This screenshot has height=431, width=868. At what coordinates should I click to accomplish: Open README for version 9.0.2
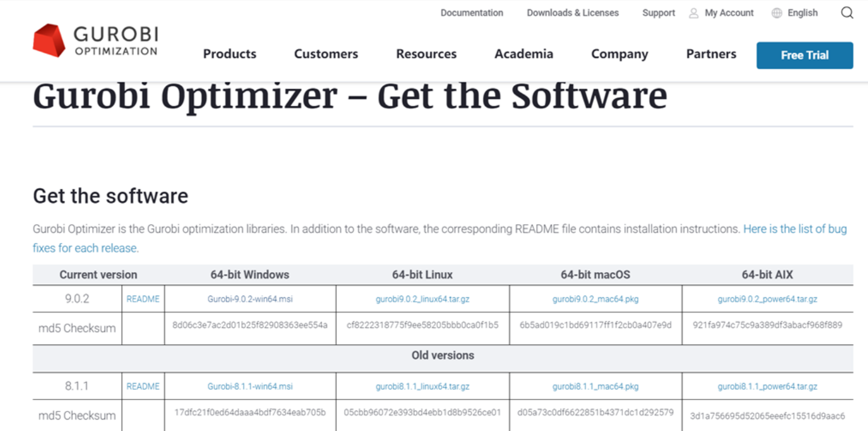tap(143, 299)
